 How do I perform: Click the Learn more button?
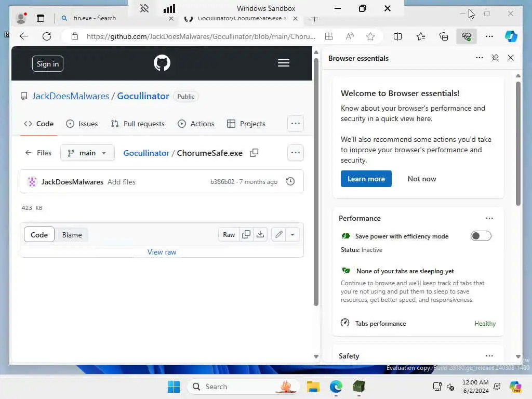click(366, 179)
